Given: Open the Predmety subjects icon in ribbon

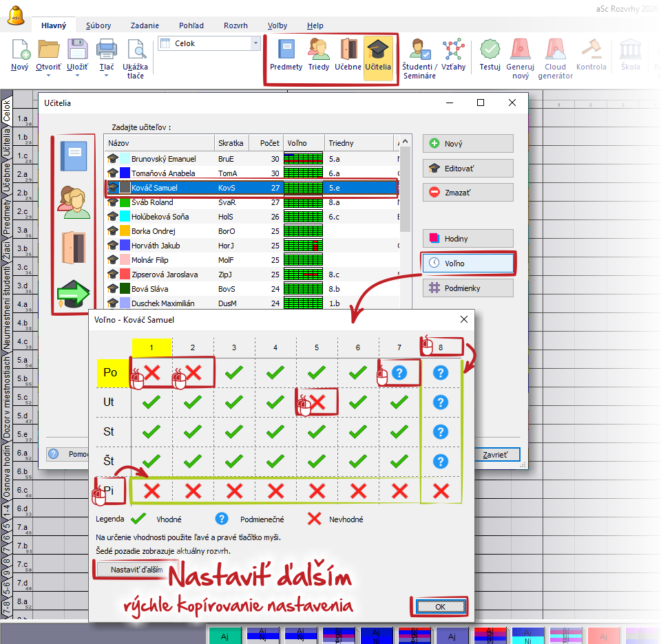Looking at the screenshot, I should coord(286,55).
